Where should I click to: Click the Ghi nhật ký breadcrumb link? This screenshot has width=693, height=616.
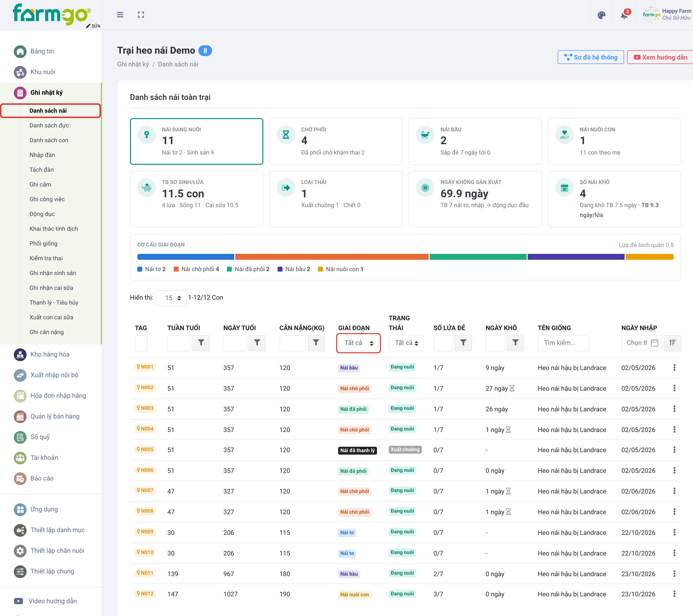[133, 64]
